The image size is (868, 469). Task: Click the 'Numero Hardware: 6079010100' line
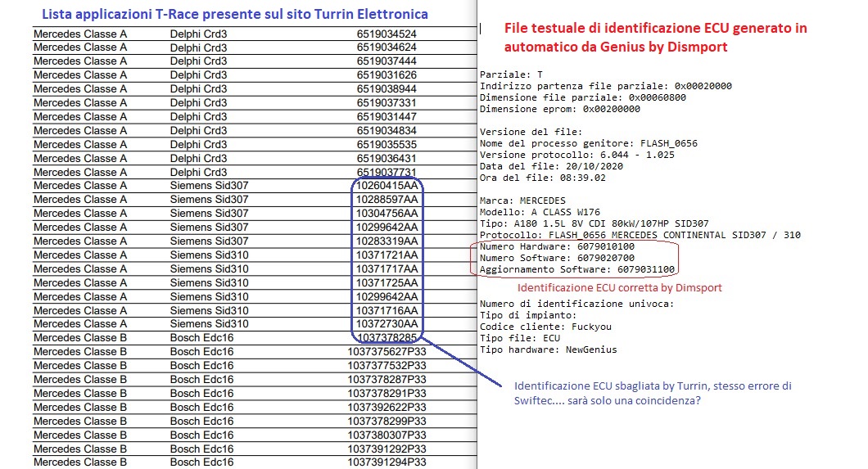tap(557, 246)
